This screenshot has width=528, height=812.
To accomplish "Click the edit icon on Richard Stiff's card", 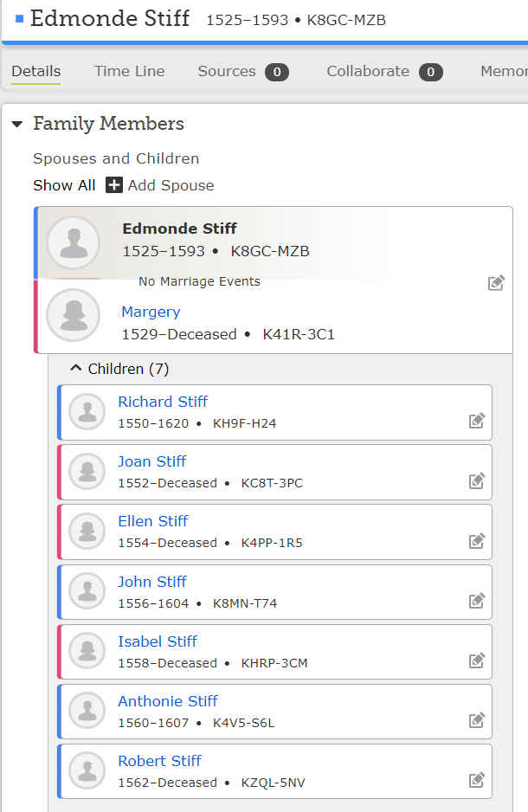I will 477,421.
